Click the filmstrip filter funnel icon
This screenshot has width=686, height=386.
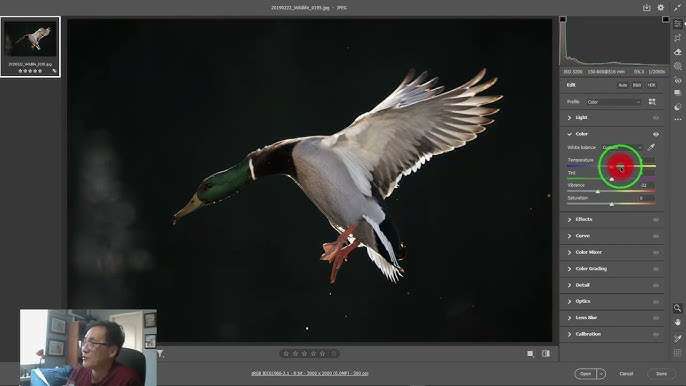(x=161, y=354)
